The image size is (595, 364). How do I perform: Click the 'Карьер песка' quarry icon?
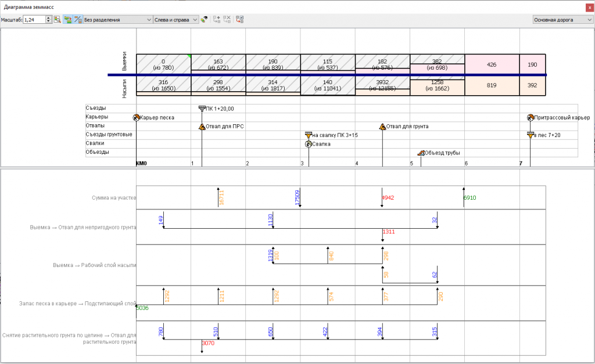pos(136,117)
